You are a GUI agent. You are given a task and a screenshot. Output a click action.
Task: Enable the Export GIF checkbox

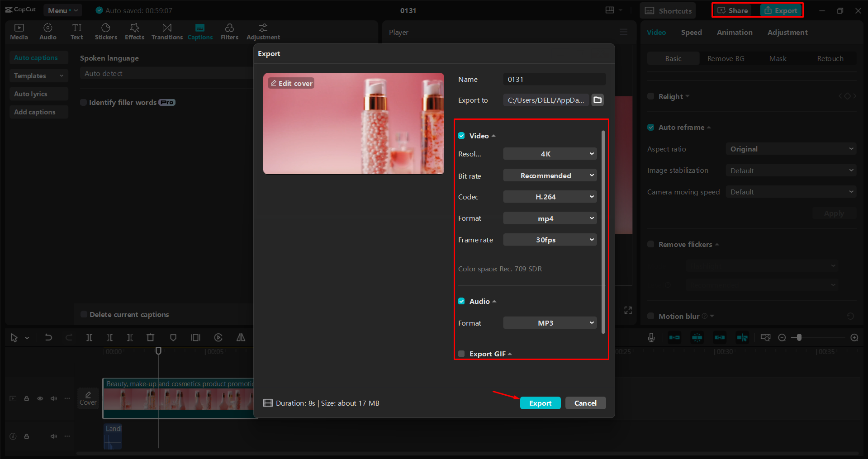coord(461,354)
